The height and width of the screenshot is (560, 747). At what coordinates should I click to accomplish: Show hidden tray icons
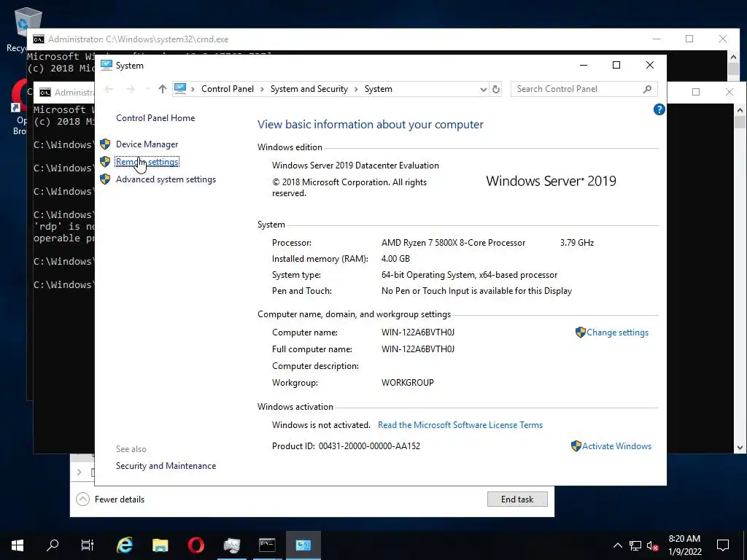(617, 545)
